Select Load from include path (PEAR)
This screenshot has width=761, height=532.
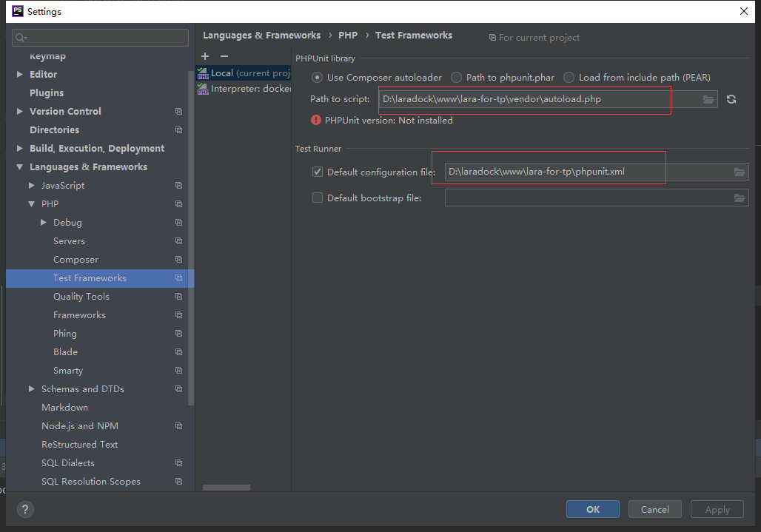tap(569, 78)
